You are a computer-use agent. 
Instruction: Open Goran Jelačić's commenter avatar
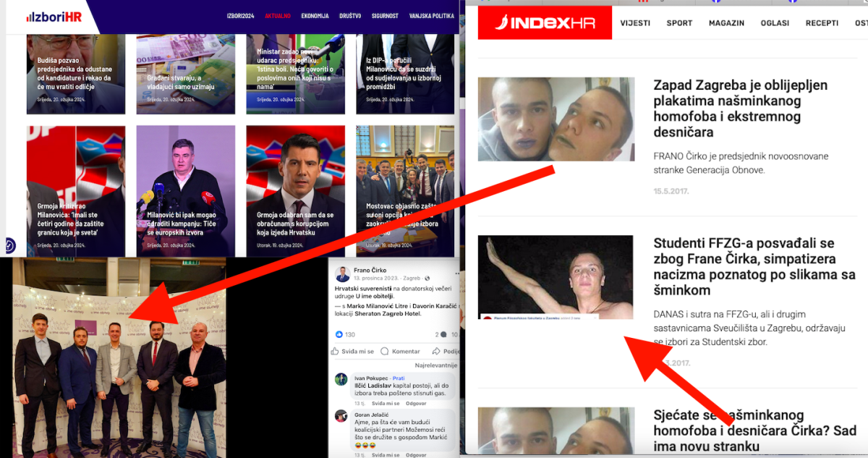click(341, 416)
